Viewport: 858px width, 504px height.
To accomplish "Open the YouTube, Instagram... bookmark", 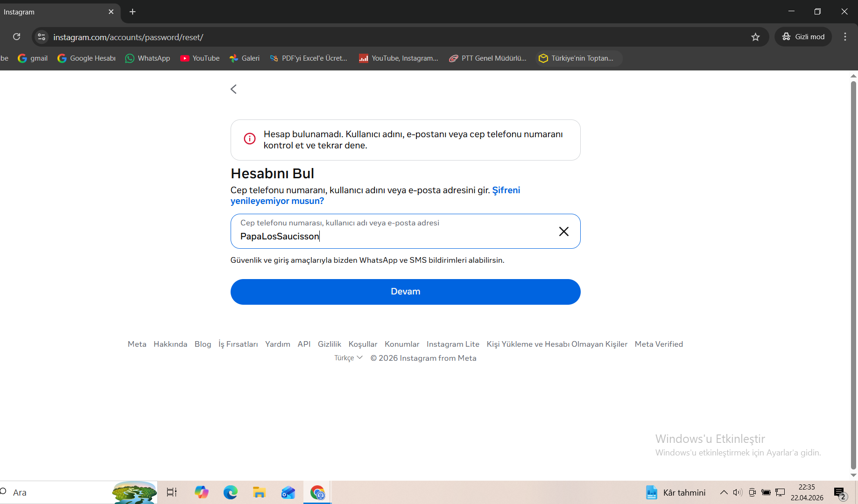I will coord(399,58).
